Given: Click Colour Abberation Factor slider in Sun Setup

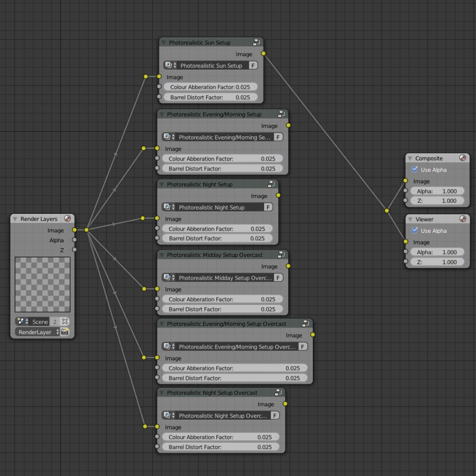Looking at the screenshot, I should pyautogui.click(x=210, y=87).
